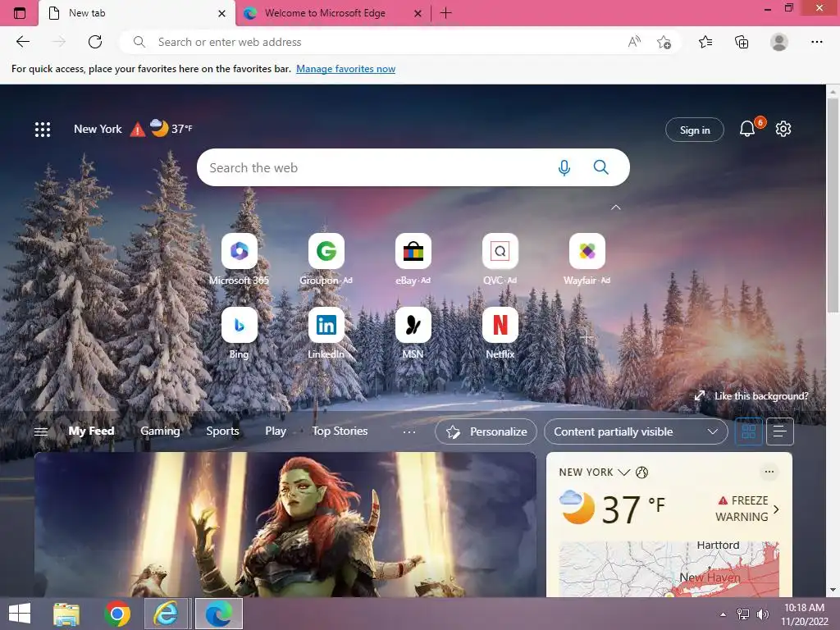Collapse quick links with the up chevron

[616, 208]
